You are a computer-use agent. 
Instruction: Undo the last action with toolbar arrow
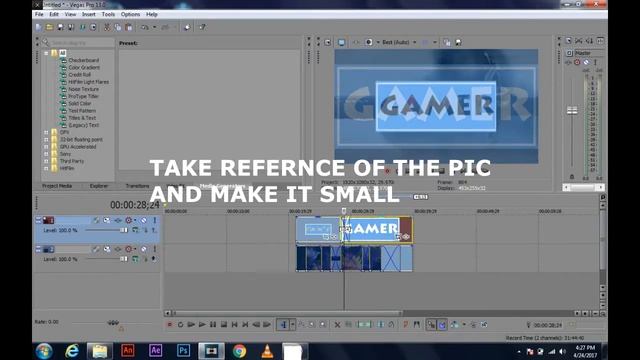[145, 27]
